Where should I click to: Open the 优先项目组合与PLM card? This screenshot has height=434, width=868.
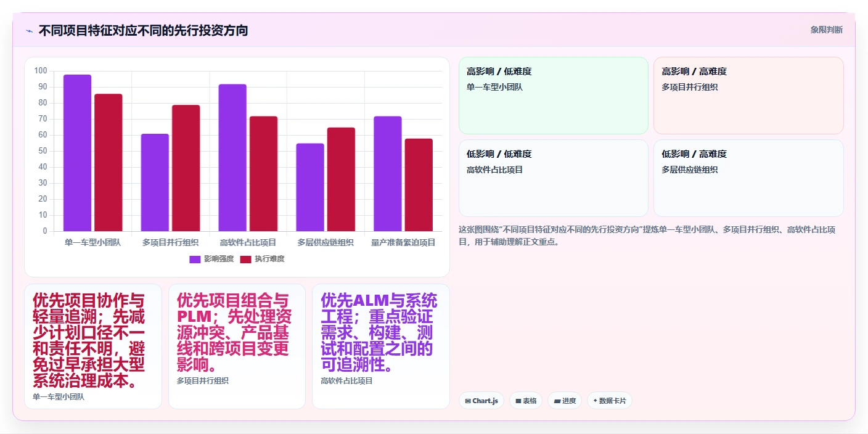237,346
